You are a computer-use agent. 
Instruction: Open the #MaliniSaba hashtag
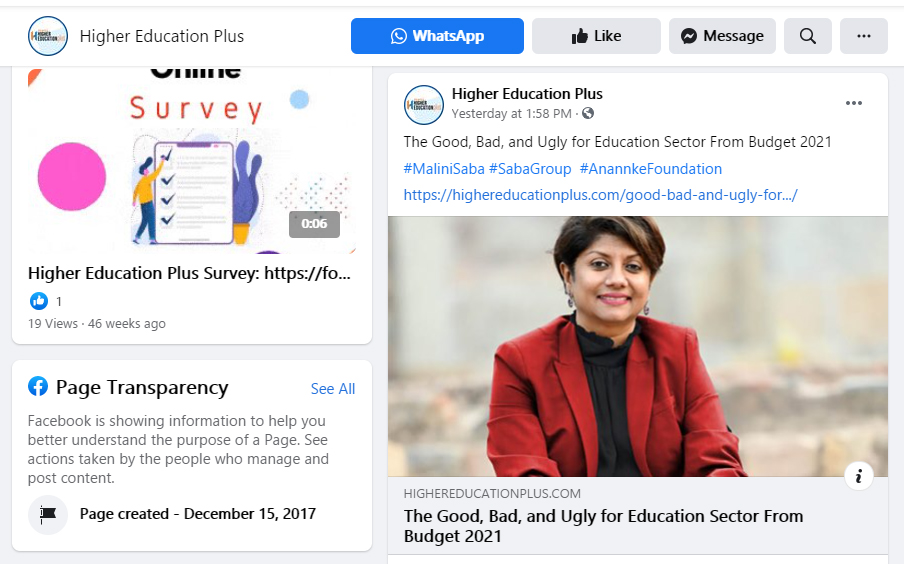(444, 169)
